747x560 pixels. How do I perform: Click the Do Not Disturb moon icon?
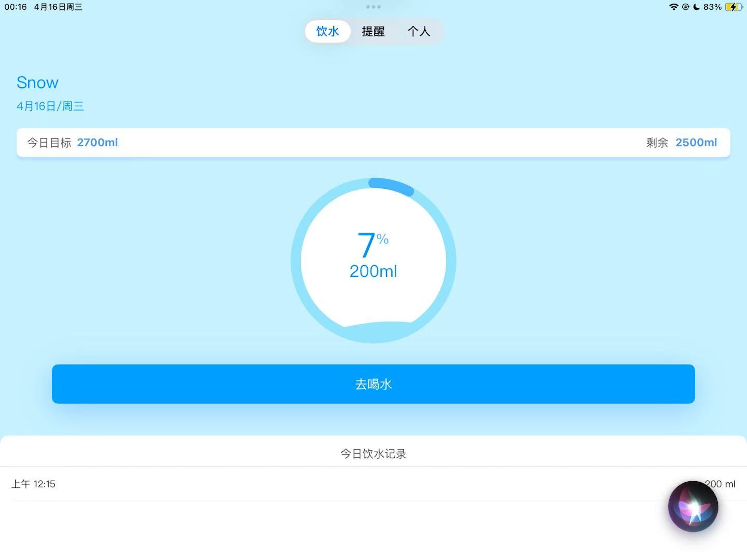coord(696,7)
